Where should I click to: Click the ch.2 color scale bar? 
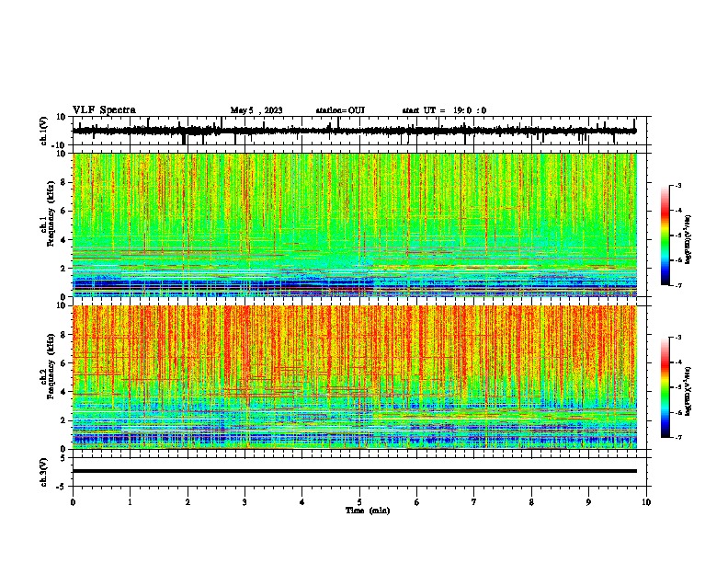665,387
